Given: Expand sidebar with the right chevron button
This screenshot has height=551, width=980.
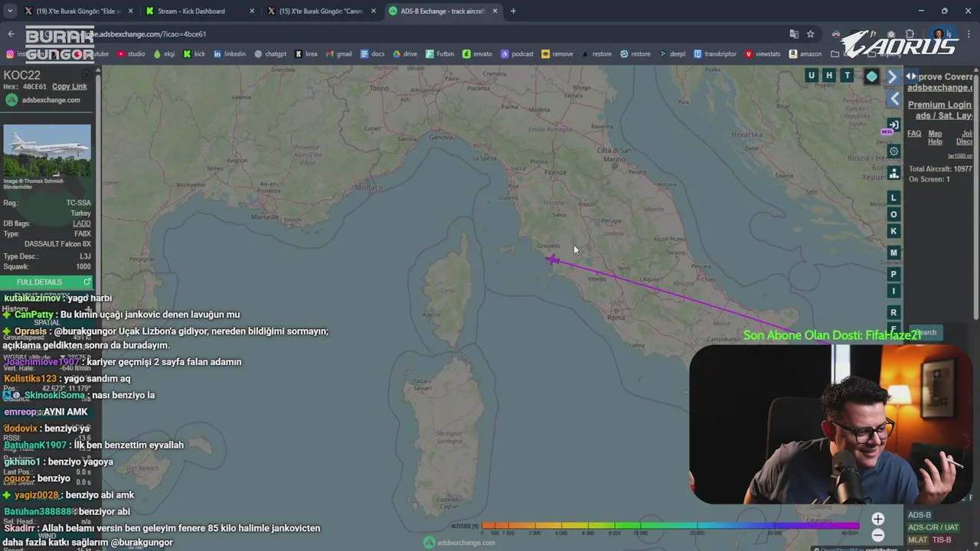Looking at the screenshot, I should pyautogui.click(x=893, y=77).
